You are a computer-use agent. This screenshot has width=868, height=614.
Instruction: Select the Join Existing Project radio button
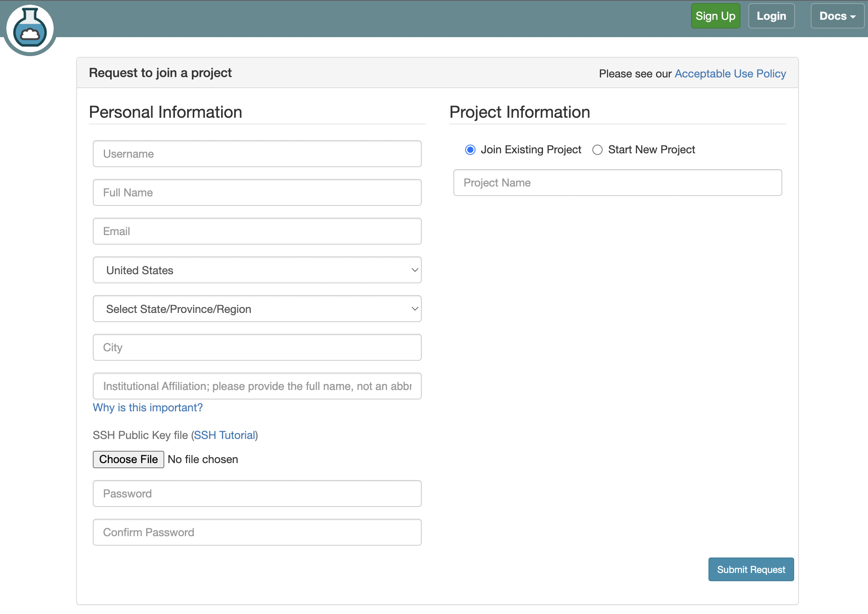tap(470, 150)
